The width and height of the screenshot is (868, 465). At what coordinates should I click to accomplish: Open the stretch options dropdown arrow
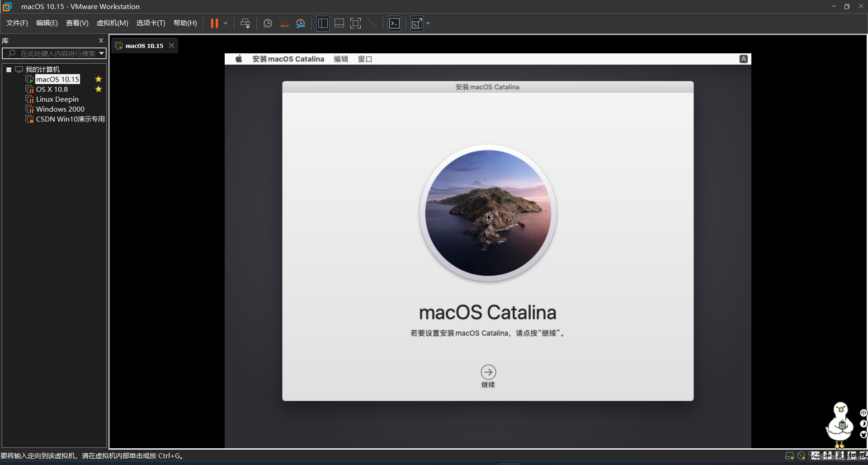[x=428, y=23]
